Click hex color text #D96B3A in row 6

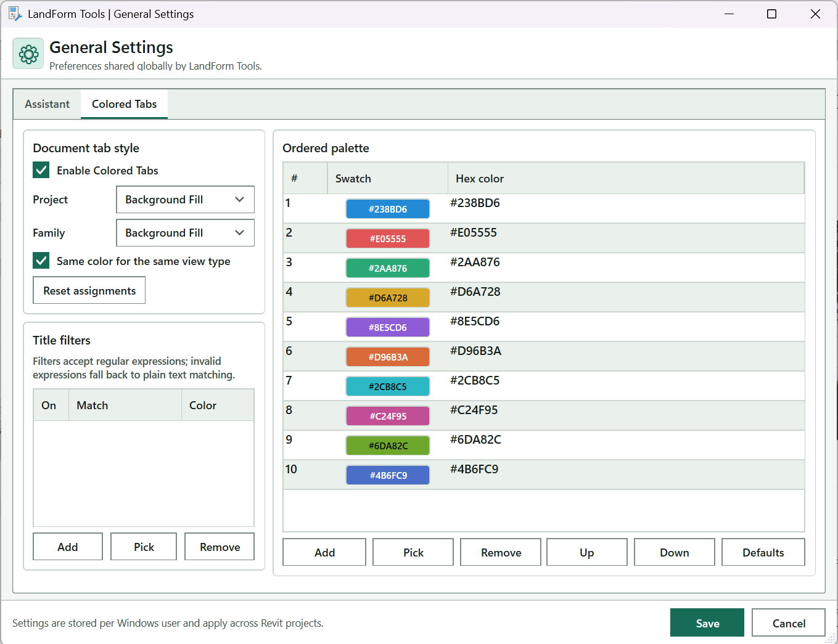tap(475, 351)
